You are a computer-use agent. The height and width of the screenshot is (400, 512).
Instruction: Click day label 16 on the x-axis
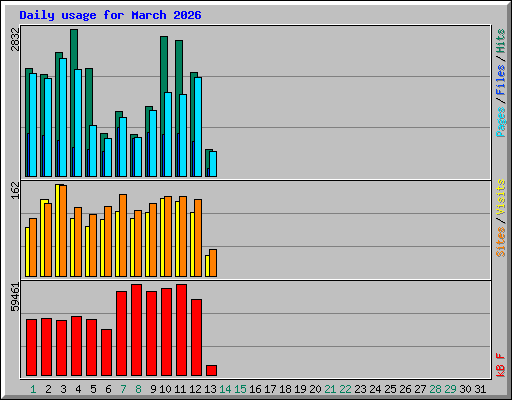pyautogui.click(x=255, y=389)
